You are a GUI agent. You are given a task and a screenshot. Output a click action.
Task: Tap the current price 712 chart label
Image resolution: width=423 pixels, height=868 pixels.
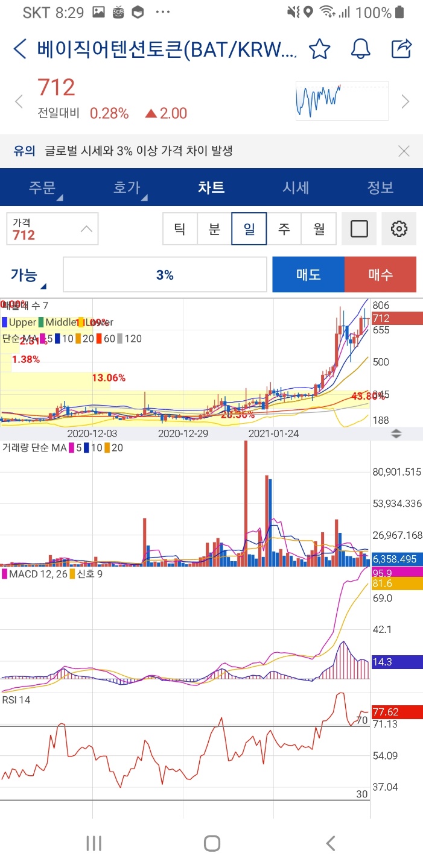click(396, 318)
